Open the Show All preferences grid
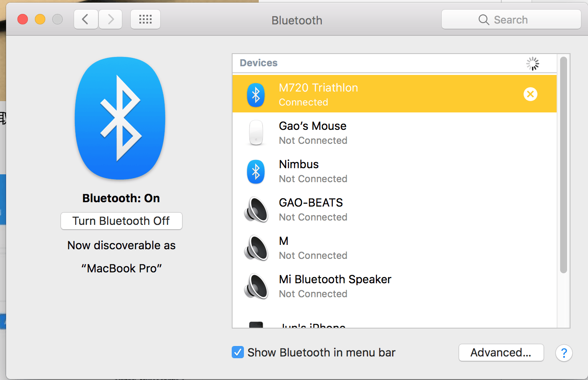 tap(145, 20)
